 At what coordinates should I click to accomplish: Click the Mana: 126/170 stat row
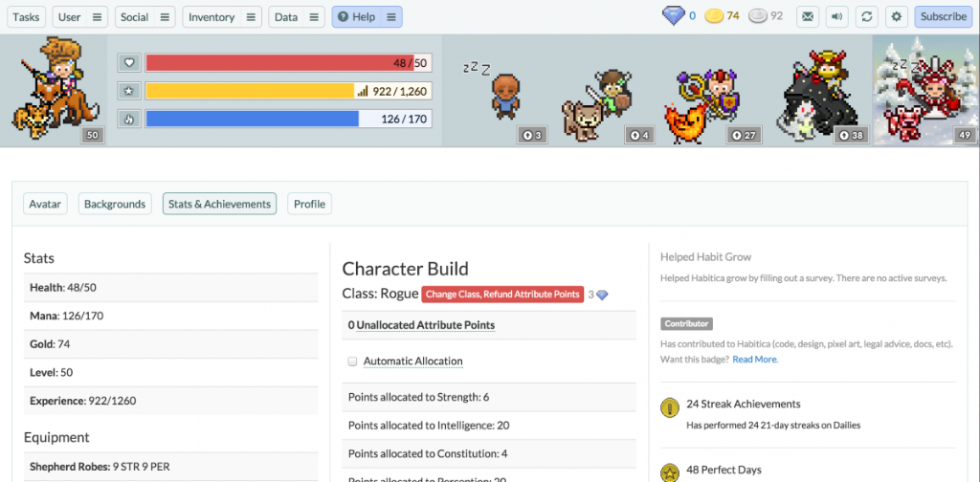pos(170,316)
